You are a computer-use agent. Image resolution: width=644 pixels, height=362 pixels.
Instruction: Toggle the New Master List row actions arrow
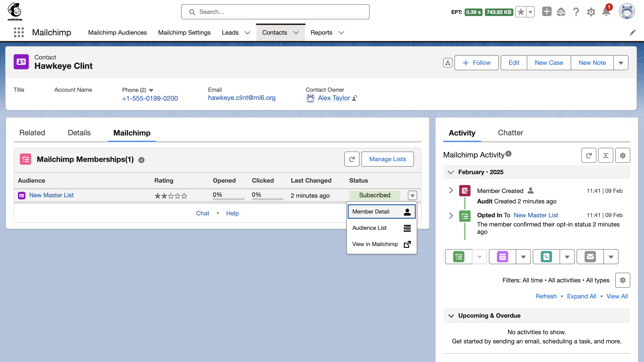[412, 196]
